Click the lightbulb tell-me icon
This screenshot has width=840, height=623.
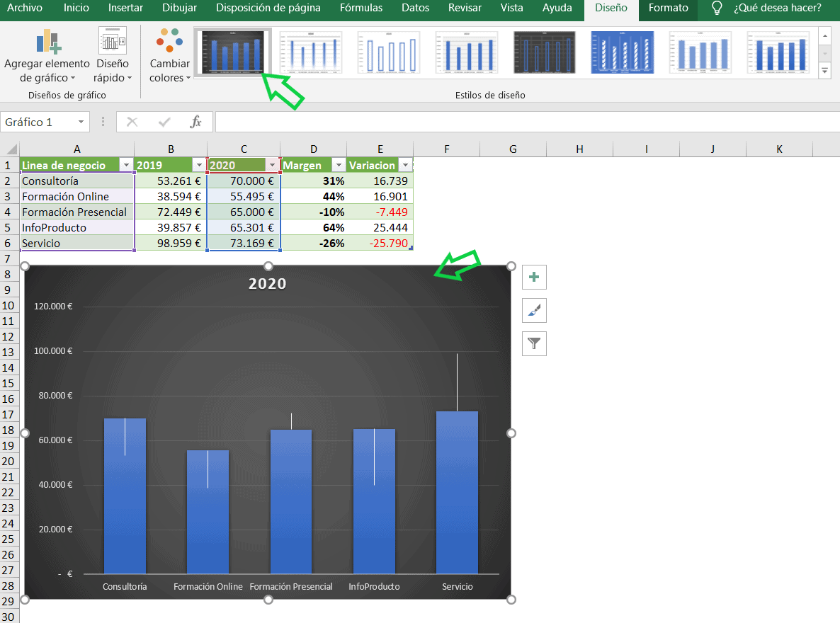click(717, 8)
